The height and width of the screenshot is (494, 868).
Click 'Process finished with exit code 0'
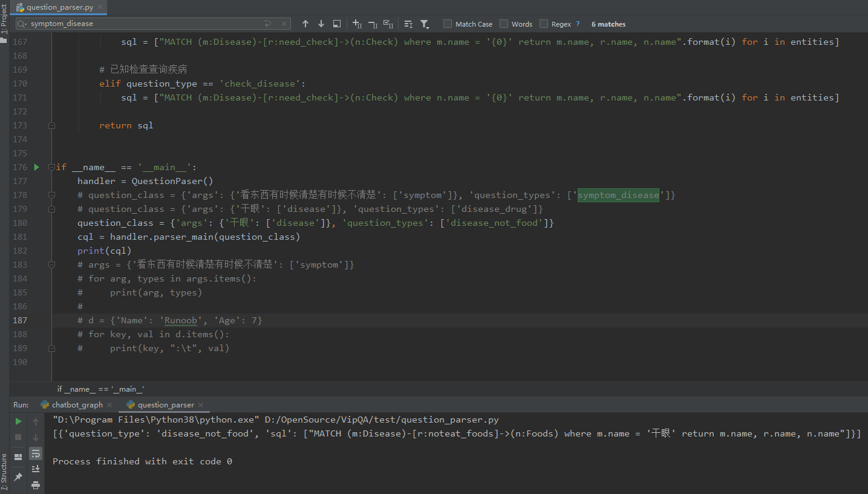[x=142, y=461]
